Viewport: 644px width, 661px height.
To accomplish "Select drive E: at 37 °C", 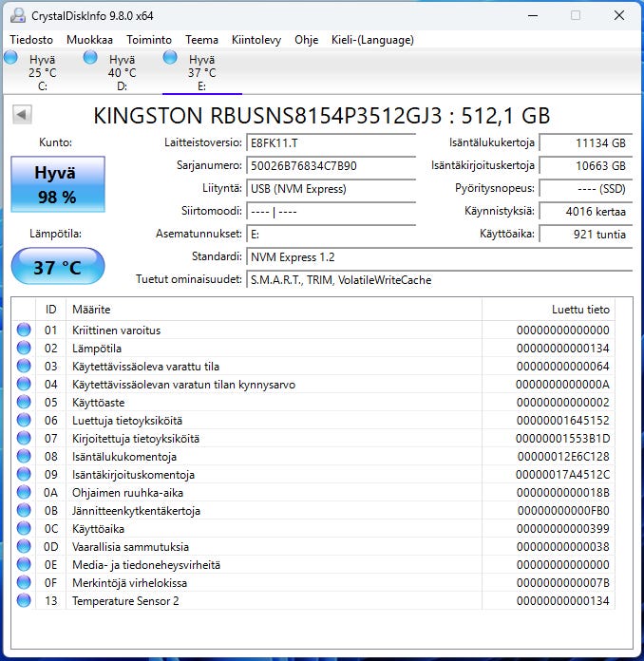I will pyautogui.click(x=201, y=72).
